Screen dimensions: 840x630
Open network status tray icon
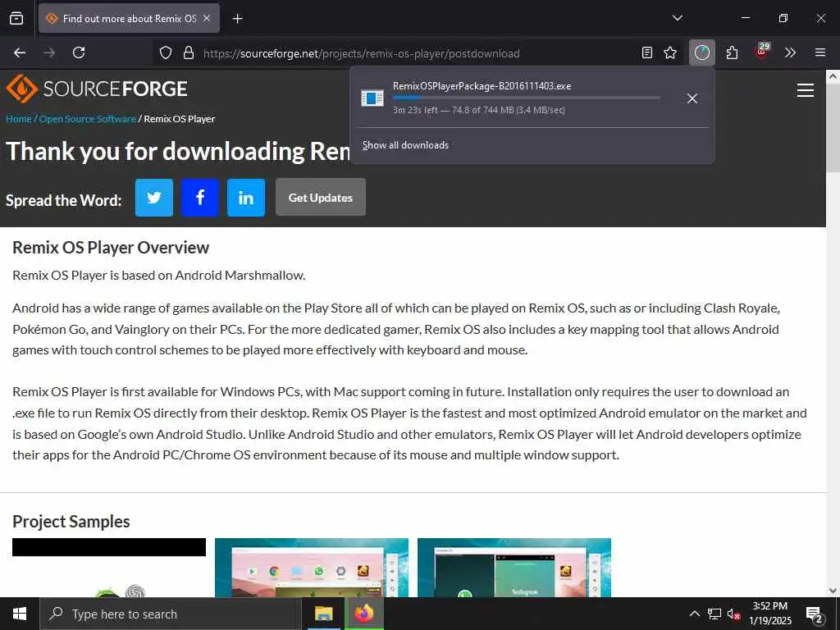point(714,614)
